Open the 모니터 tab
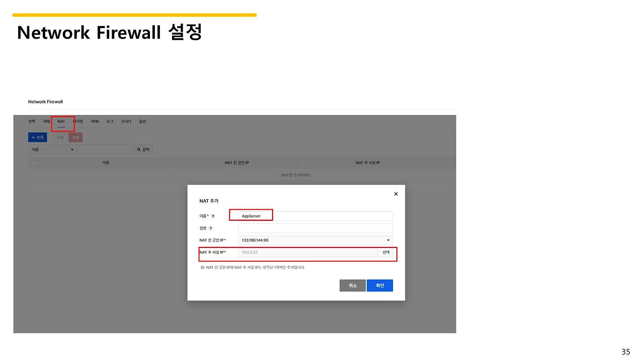The image size is (644, 362). click(x=125, y=121)
